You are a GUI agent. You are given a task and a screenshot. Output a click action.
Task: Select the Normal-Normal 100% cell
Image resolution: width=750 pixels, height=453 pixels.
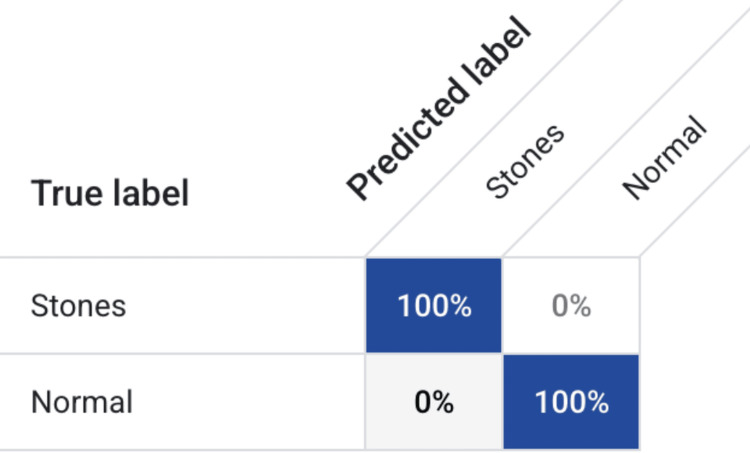pos(571,402)
